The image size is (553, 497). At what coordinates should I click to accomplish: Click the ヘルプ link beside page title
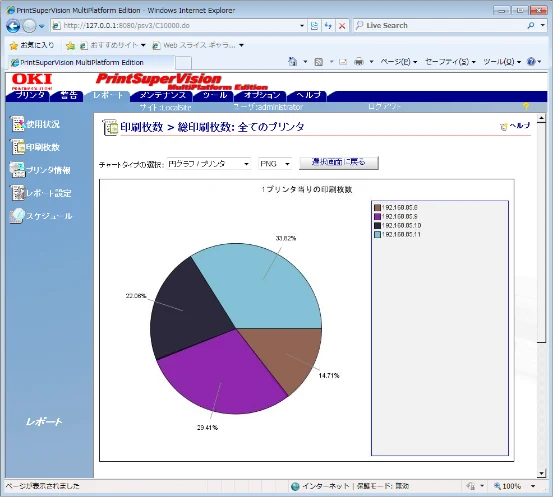tap(515, 126)
